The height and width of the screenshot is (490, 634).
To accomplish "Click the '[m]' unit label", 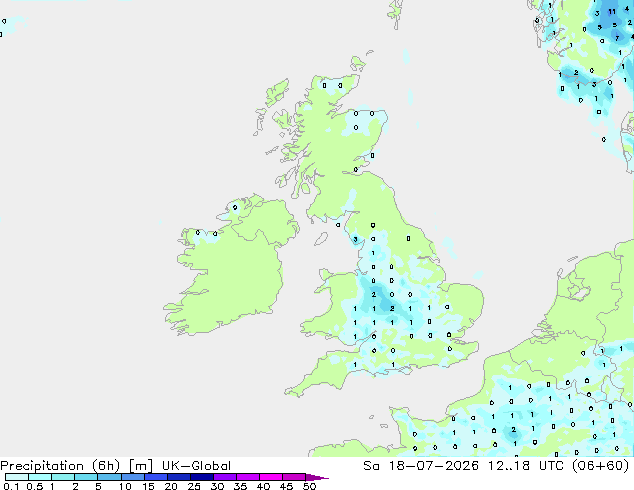I will coord(140,466).
